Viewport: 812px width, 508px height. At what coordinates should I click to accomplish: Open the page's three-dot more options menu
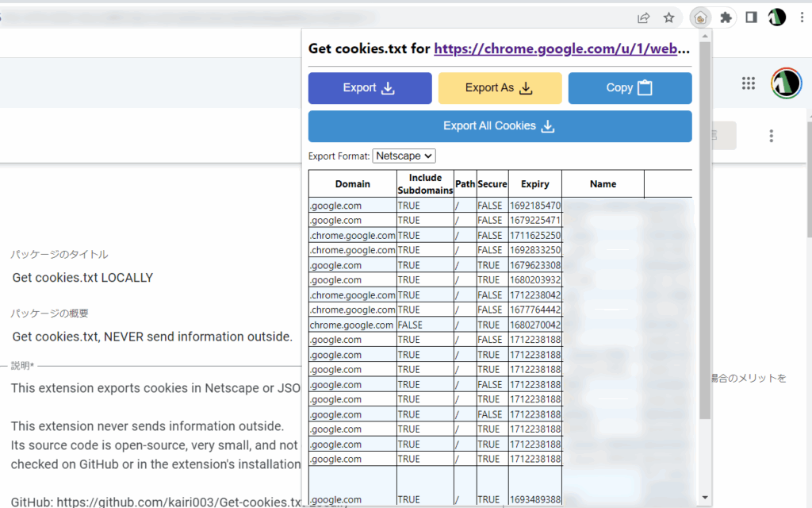coord(771,136)
